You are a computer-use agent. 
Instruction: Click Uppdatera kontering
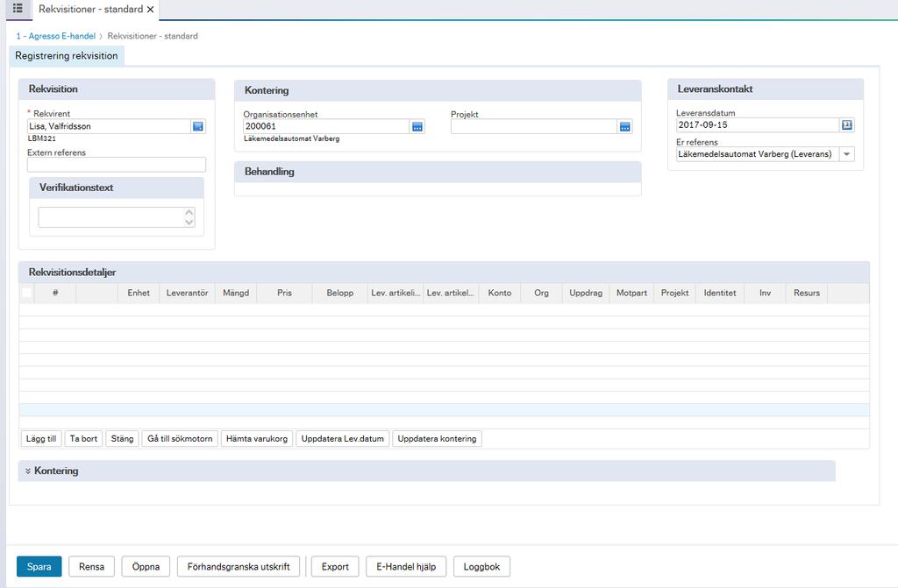(x=437, y=438)
